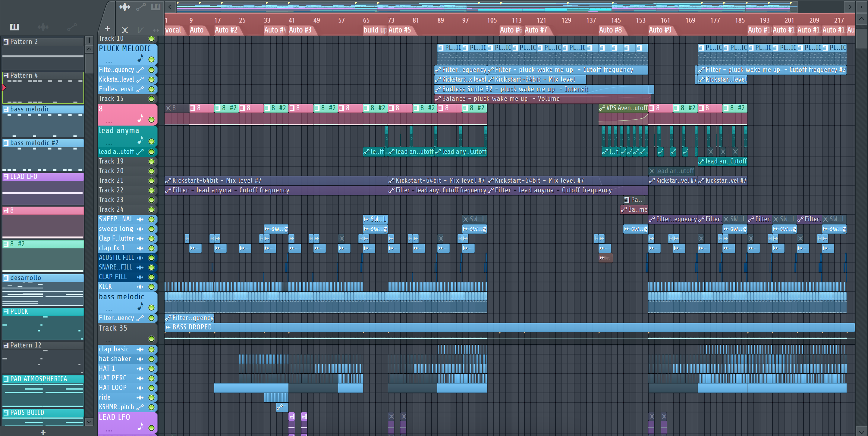
Task: Mute the PLUCK MELODIC track
Action: pos(152,60)
